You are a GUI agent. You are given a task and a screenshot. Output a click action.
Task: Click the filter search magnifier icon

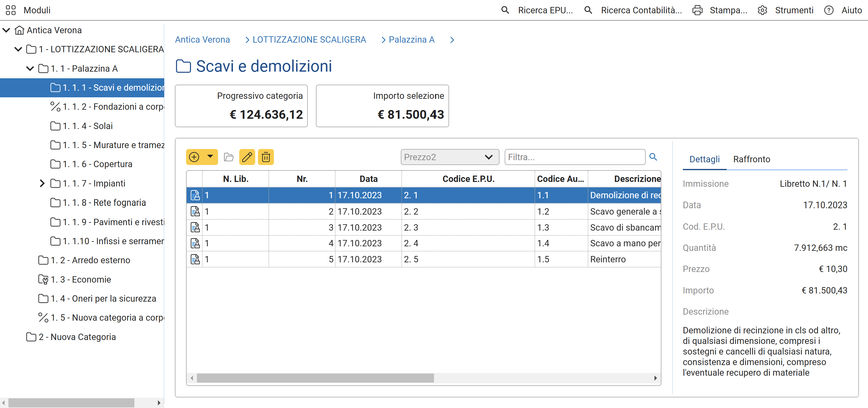653,157
